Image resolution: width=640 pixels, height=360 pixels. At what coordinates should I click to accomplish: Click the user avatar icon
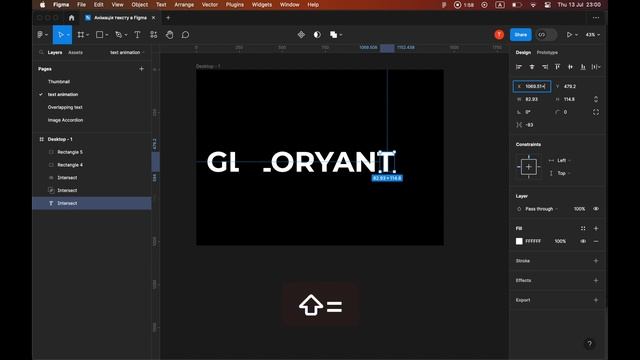[x=499, y=35]
